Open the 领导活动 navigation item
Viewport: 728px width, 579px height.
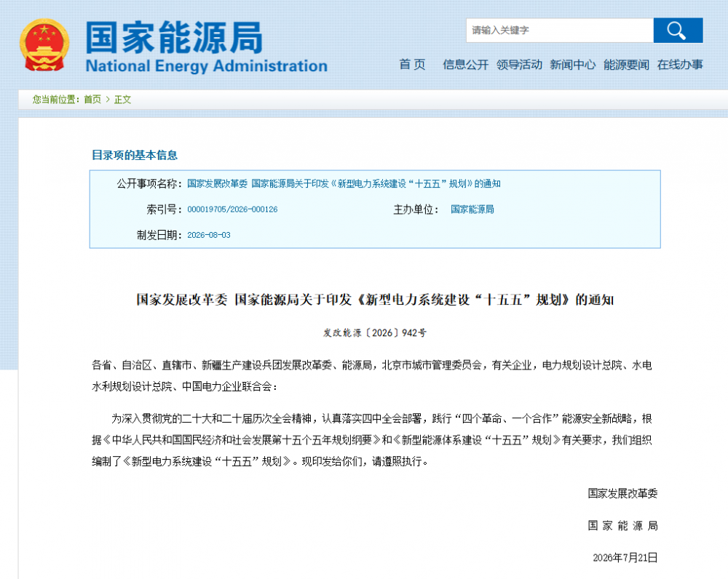[519, 65]
